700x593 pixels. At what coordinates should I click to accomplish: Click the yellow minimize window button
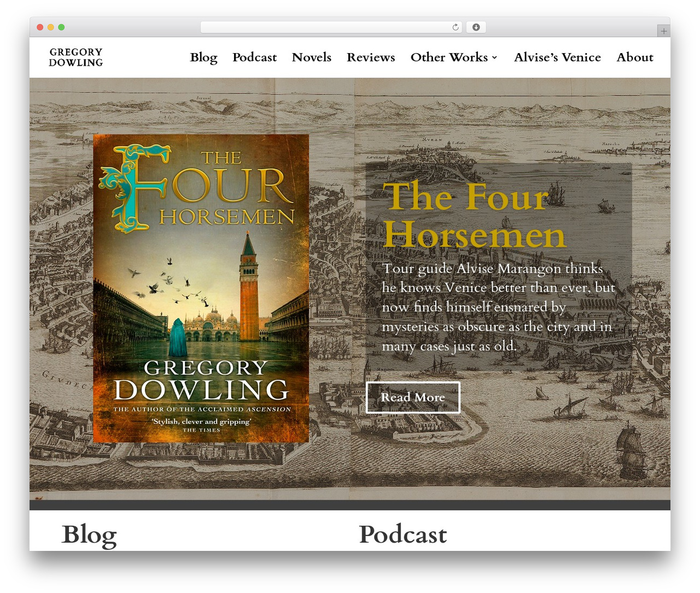(51, 27)
